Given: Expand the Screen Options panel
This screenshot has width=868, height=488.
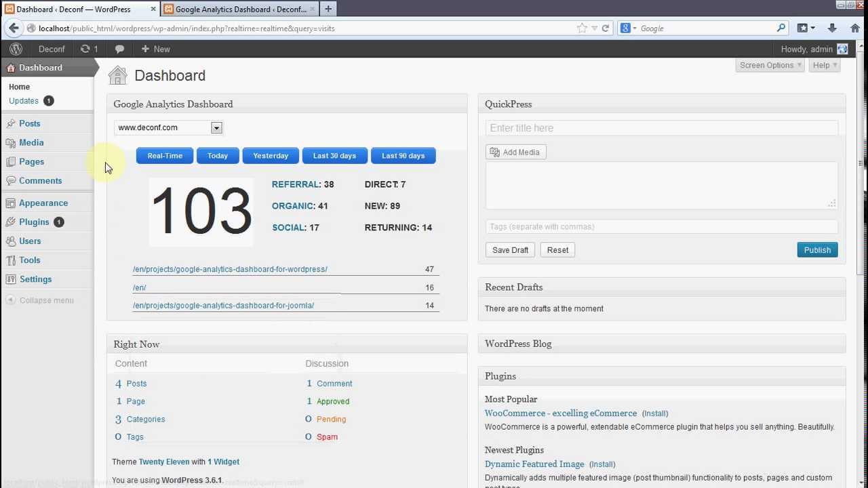Looking at the screenshot, I should (x=770, y=65).
